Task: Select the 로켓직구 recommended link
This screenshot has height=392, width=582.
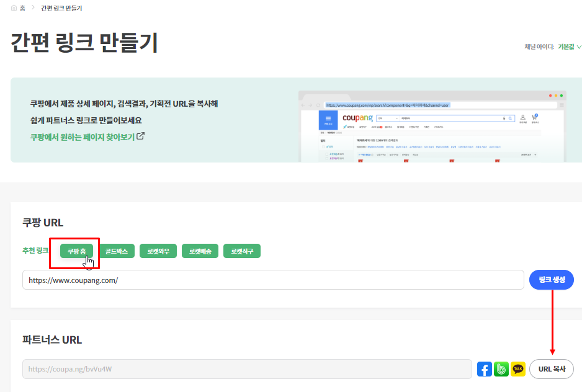Action: [242, 251]
